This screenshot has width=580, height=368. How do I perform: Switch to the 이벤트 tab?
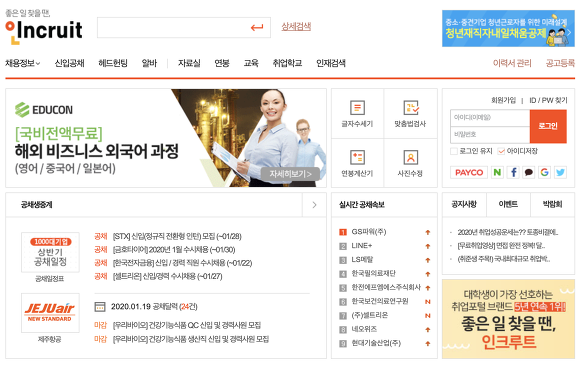508,204
